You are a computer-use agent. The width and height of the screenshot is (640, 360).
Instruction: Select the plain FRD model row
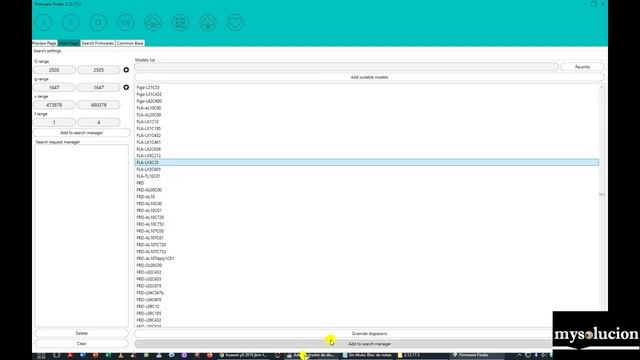point(140,183)
